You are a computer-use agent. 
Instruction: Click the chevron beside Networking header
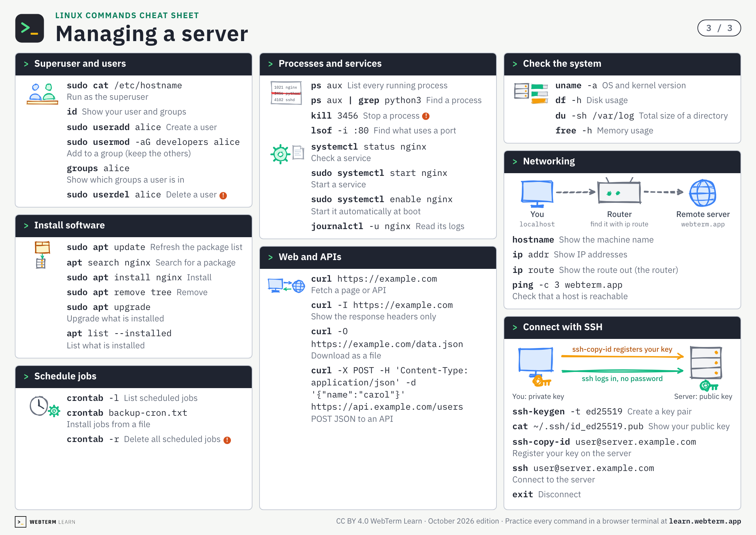coord(515,162)
